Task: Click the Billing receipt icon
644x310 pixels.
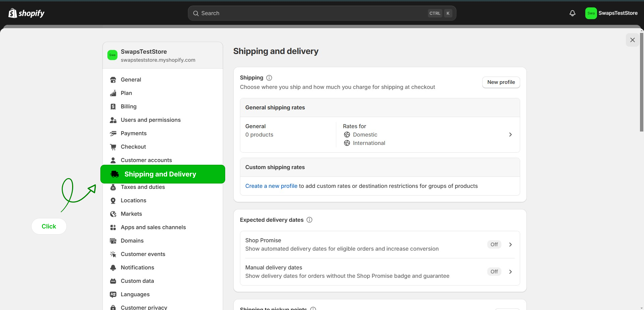Action: [113, 107]
